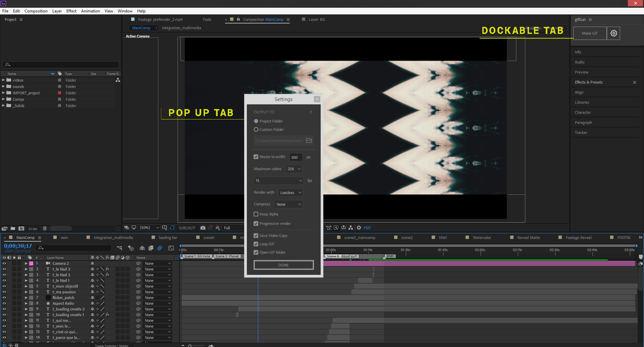Open the Render with Lossless dropdown
644x347 pixels.
290,193
